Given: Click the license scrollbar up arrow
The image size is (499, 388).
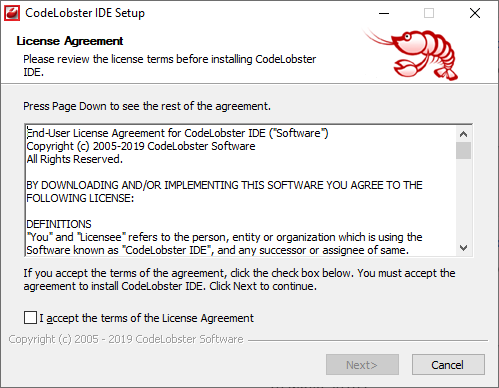Looking at the screenshot, I should tap(463, 134).
